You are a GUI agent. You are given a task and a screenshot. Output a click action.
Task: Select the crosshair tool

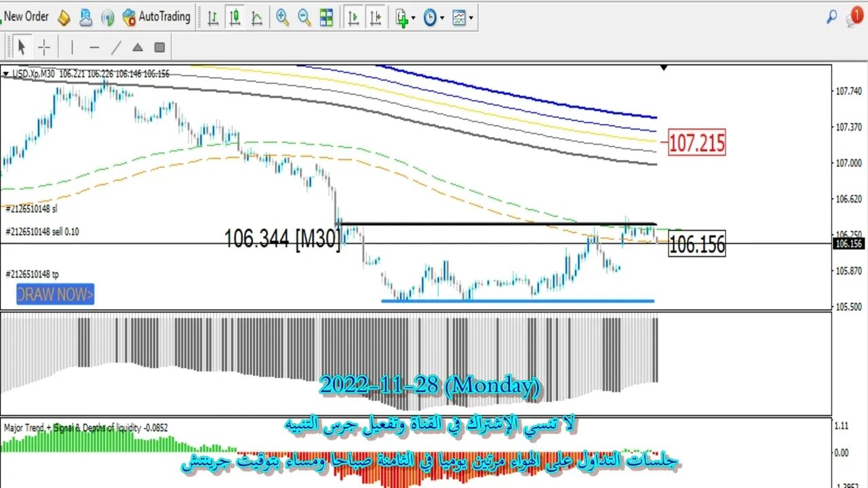44,47
